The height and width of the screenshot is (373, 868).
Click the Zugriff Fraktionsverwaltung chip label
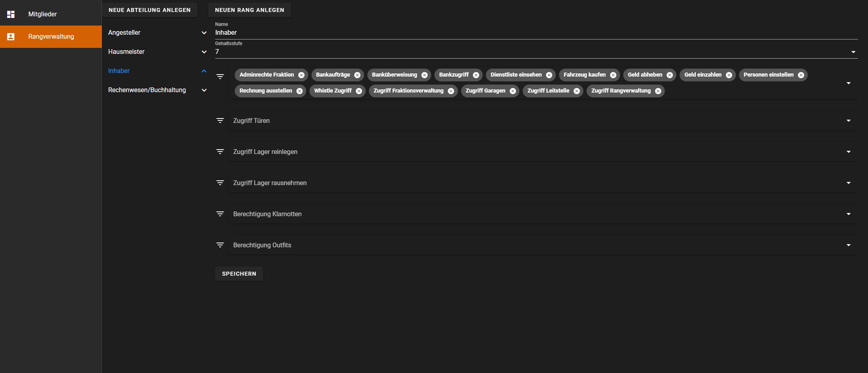coord(408,91)
